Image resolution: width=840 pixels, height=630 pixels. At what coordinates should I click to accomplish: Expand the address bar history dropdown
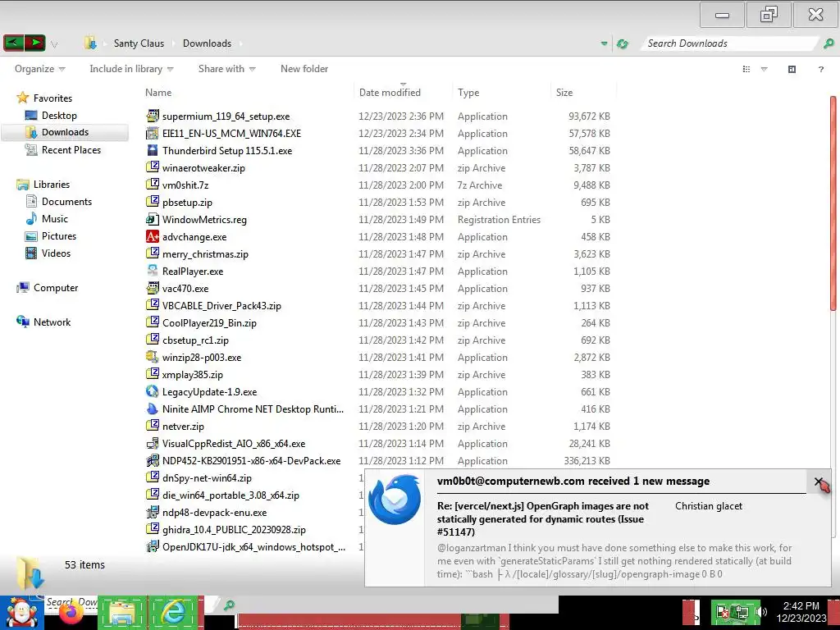pos(605,43)
